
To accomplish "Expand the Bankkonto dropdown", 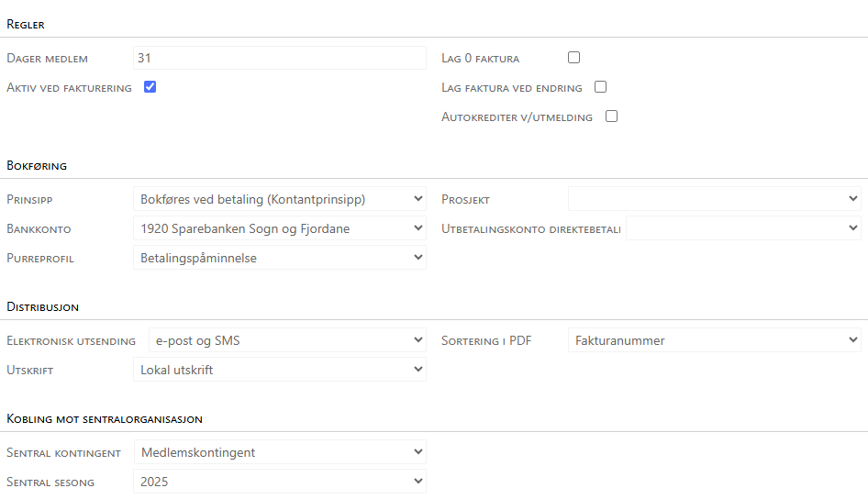I will [x=279, y=228].
